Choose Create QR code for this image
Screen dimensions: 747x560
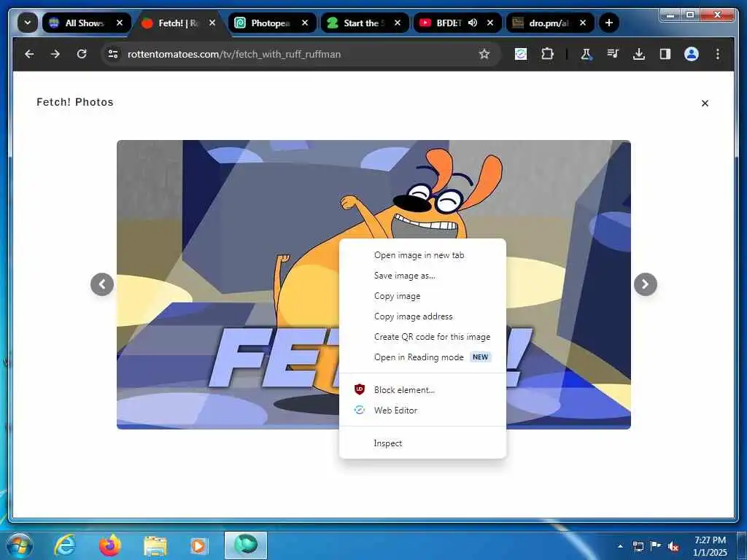(422, 337)
